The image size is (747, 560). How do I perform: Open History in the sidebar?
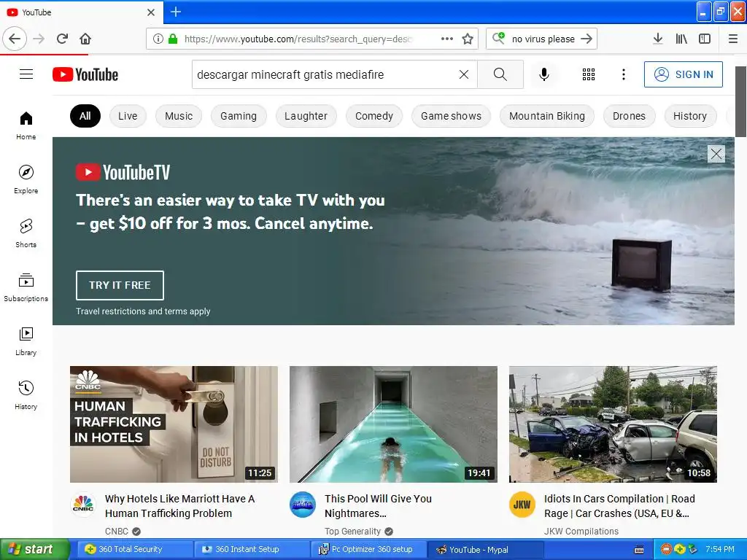coord(26,394)
